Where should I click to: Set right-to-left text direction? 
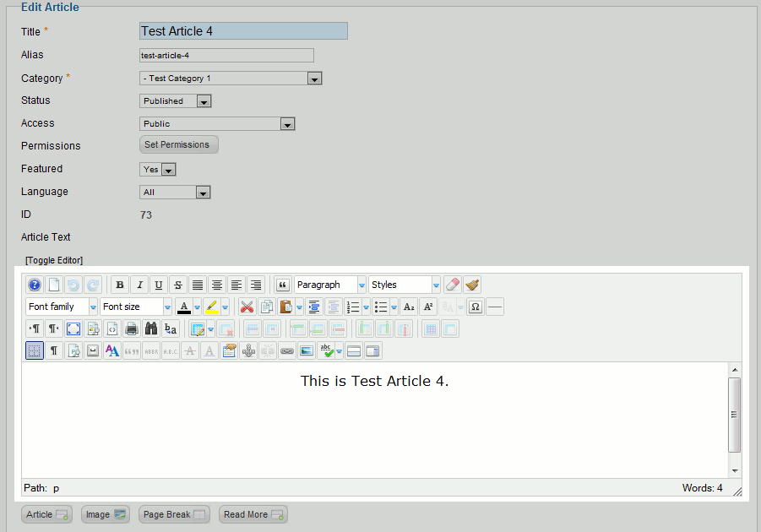(54, 328)
